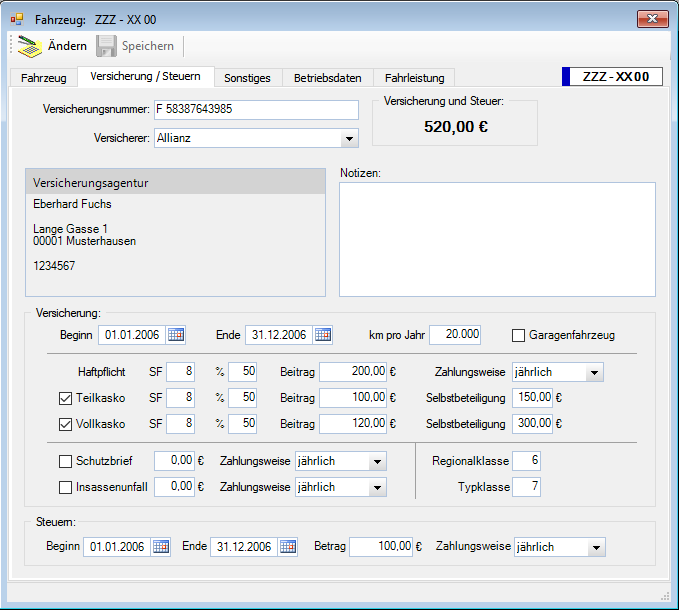Image resolution: width=679 pixels, height=610 pixels.
Task: Expand the Versicherer Allianz dropdown
Action: tap(349, 139)
